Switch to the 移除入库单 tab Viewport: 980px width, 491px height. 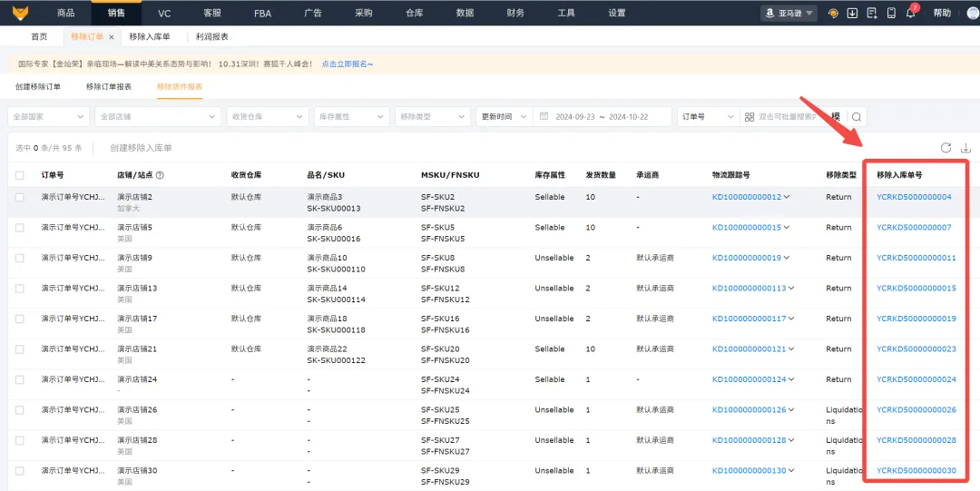click(x=151, y=37)
